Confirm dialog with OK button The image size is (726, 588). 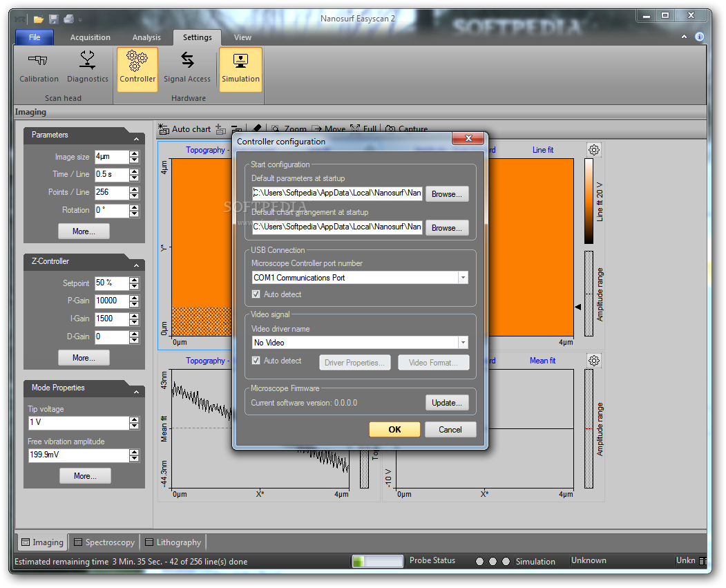(394, 430)
